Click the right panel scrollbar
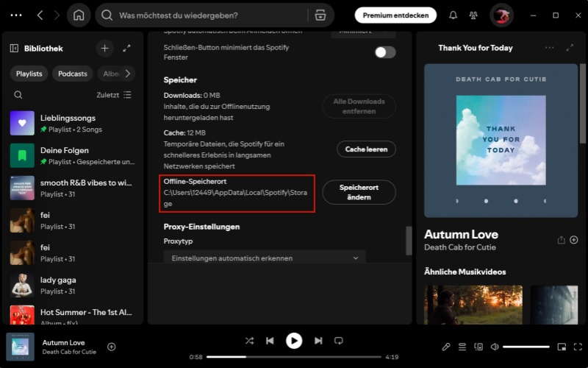Image resolution: width=588 pixels, height=368 pixels. pyautogui.click(x=582, y=103)
